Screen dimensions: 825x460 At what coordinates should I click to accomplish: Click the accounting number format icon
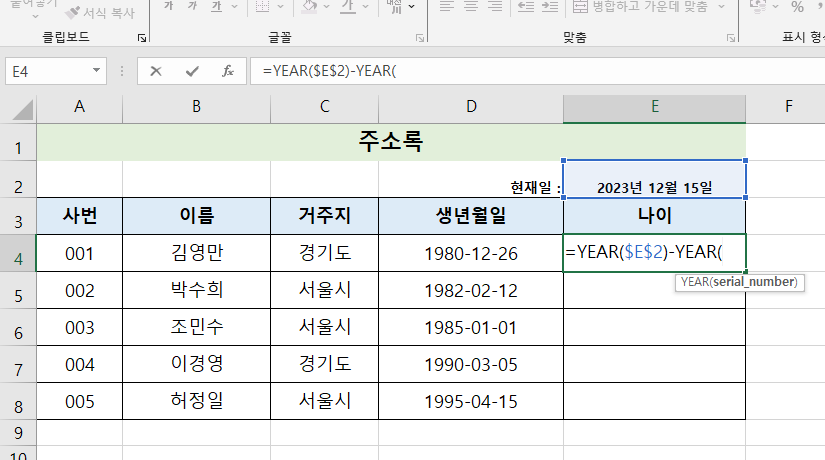click(758, 6)
